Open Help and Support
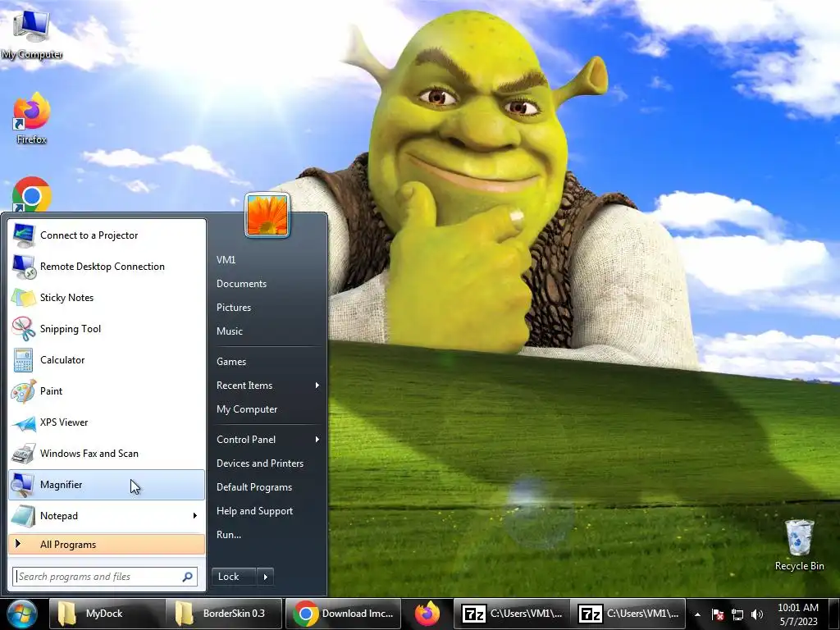Viewport: 840px width, 630px height. pos(254,511)
